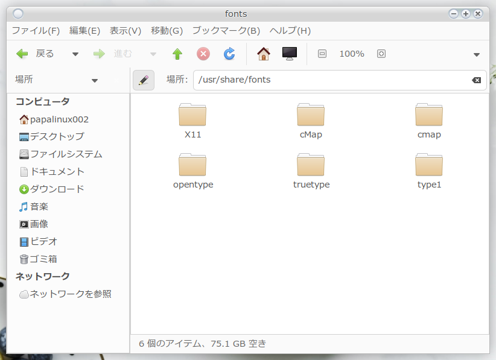Screen dimensions: 496x360
Task: Open the ブックマーク(B) menu
Action: click(226, 31)
